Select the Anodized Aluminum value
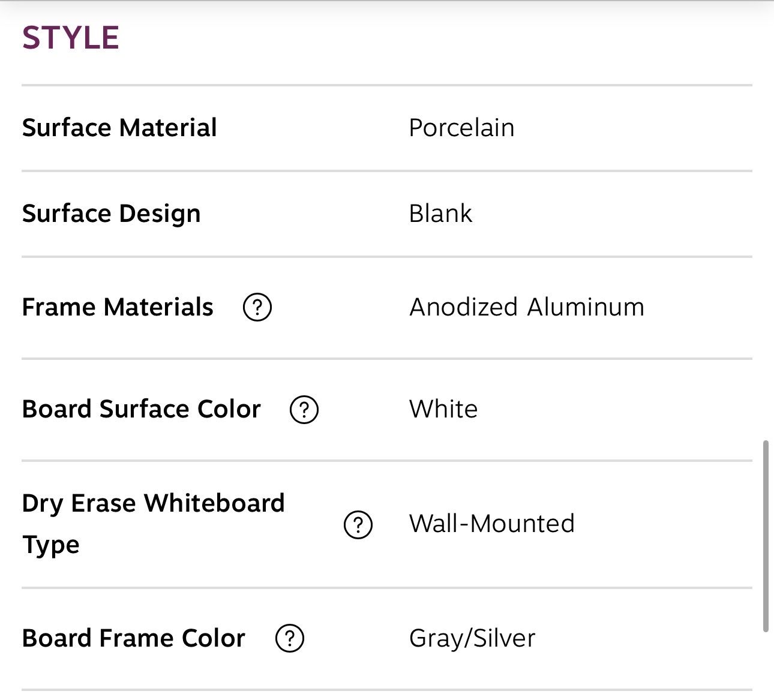This screenshot has width=774, height=700. click(526, 307)
